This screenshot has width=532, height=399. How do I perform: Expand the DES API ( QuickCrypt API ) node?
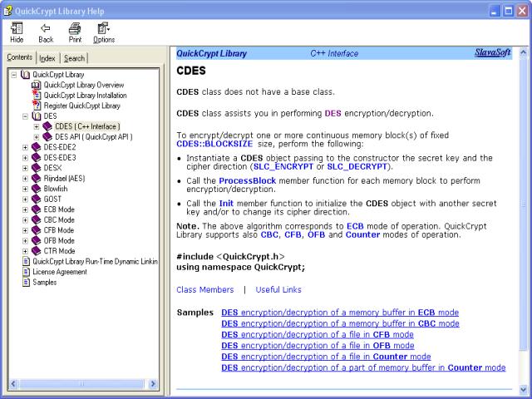tap(37, 137)
